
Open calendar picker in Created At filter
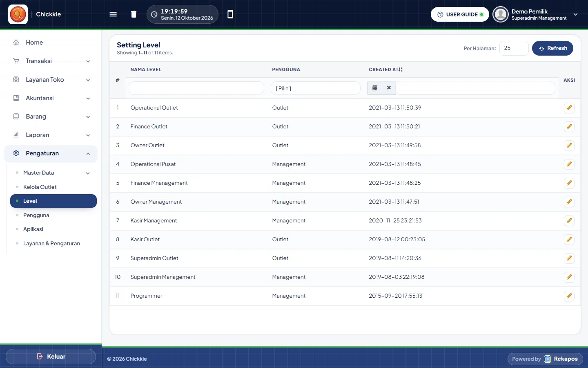coord(375,88)
